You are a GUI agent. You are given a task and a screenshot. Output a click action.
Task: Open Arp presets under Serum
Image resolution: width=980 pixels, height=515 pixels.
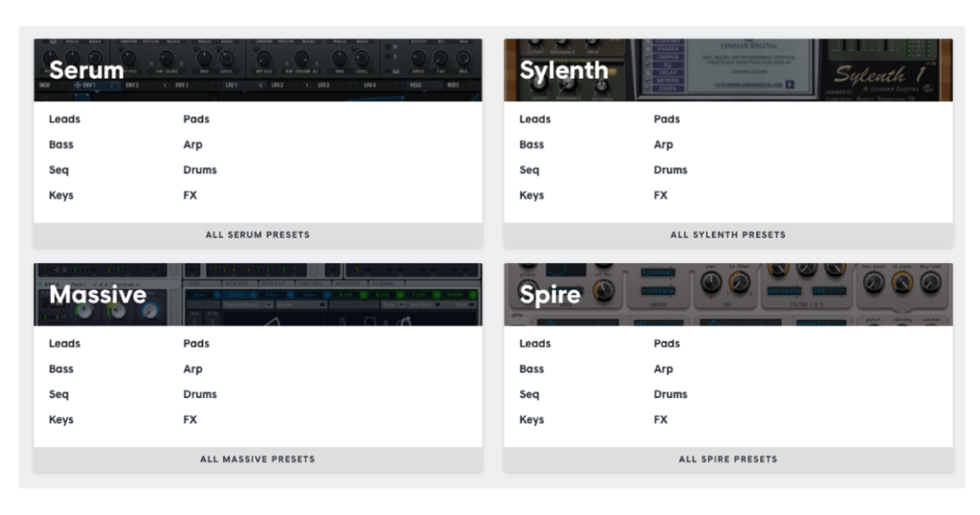192,145
